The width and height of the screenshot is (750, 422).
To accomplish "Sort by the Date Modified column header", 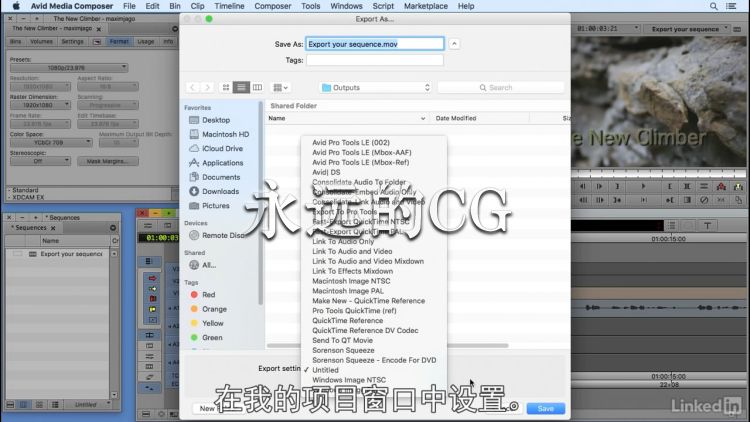I will coord(456,118).
